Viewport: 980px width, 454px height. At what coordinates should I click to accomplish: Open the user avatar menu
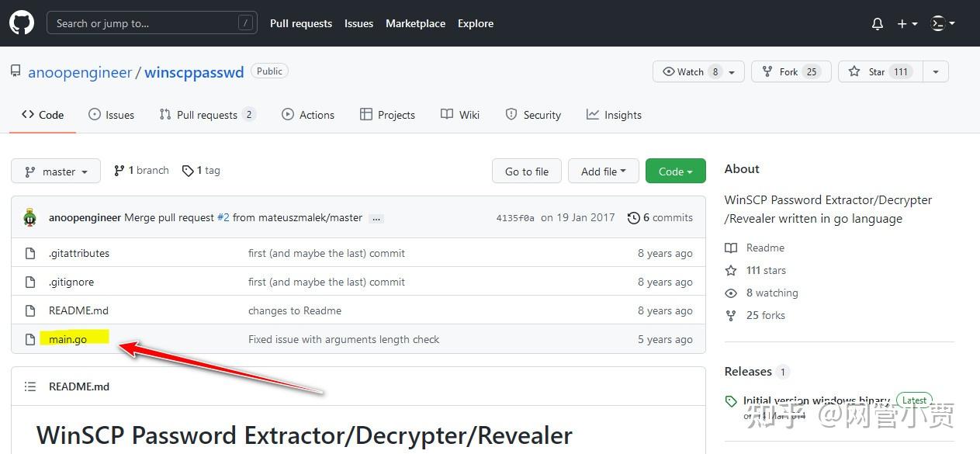[x=943, y=24]
